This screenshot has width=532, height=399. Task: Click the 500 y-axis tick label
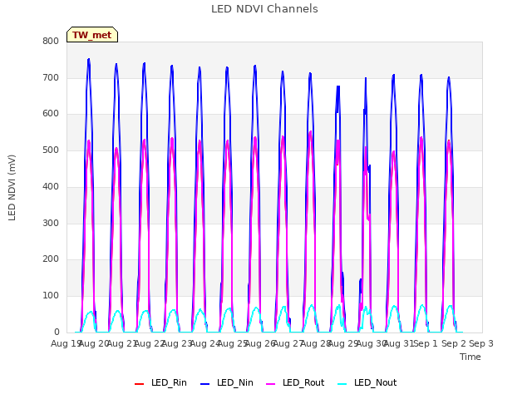point(51,150)
